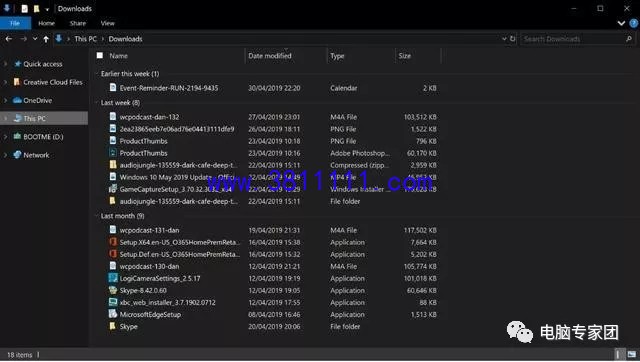Expand the OneDrive tree node

click(5, 100)
